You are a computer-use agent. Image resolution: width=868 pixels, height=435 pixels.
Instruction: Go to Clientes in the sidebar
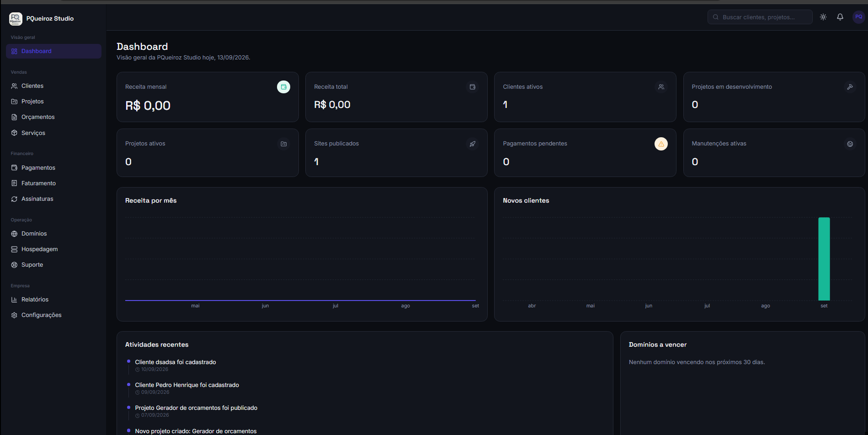[54, 86]
